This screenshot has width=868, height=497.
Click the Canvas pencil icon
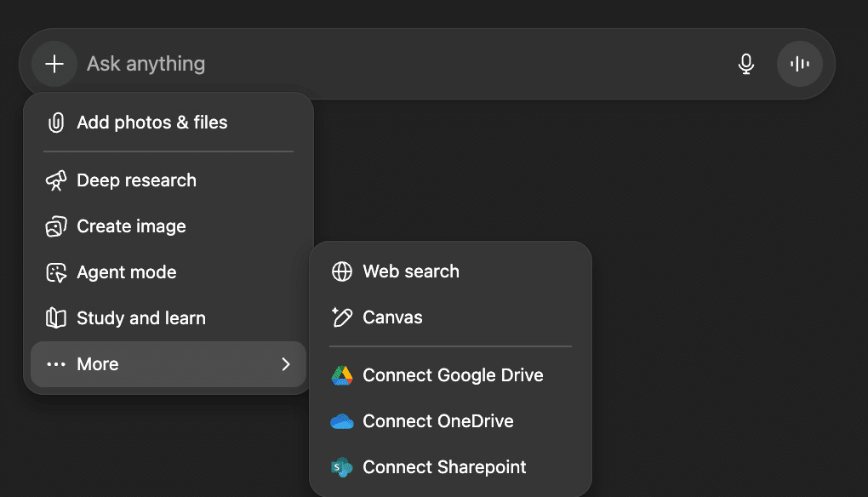click(342, 317)
